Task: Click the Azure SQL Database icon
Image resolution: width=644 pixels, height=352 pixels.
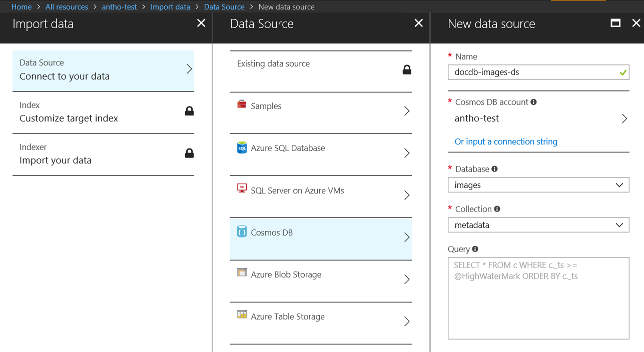Action: point(242,147)
